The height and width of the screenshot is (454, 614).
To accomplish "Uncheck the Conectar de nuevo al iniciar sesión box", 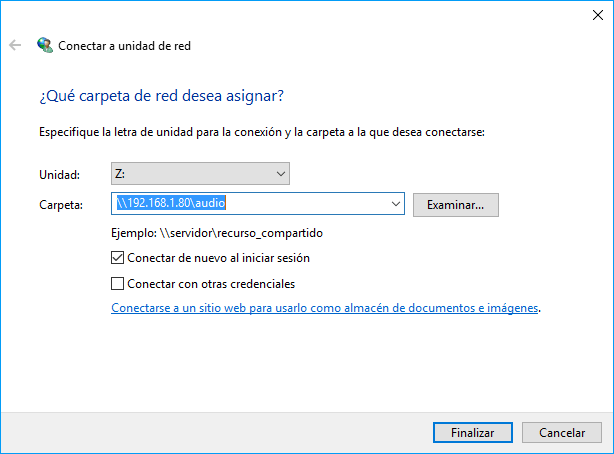I will point(118,258).
